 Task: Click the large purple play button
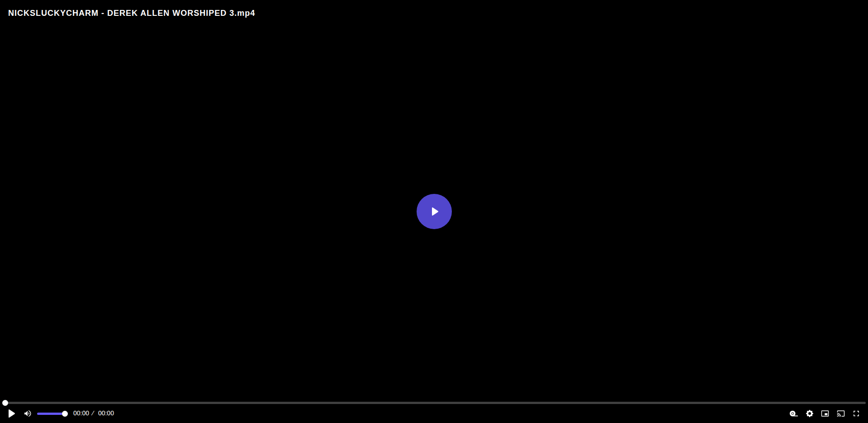pos(434,211)
